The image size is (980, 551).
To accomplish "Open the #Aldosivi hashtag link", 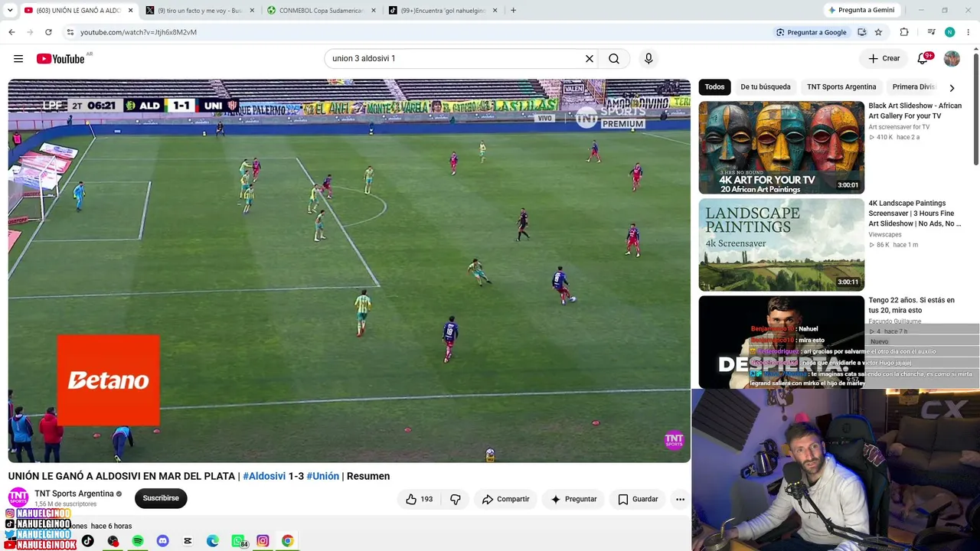I will tap(264, 476).
